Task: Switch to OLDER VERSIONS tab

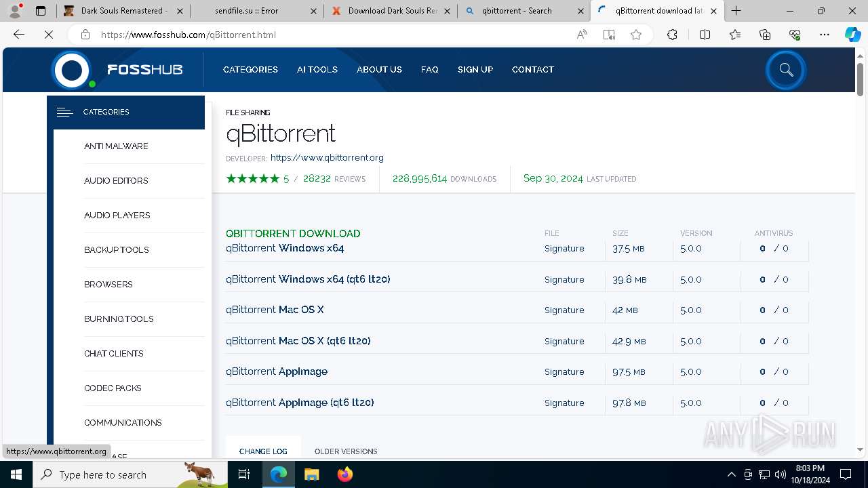Action: coord(346,451)
